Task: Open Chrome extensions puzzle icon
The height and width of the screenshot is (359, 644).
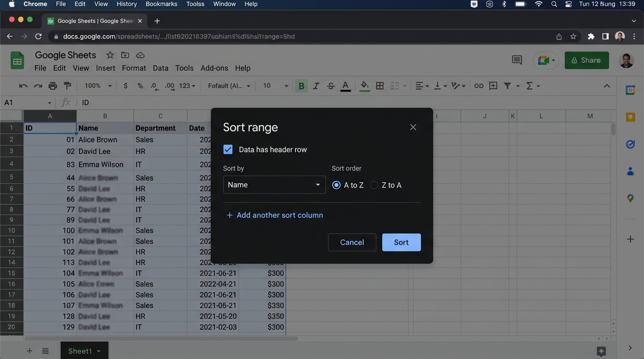Action: (591, 36)
